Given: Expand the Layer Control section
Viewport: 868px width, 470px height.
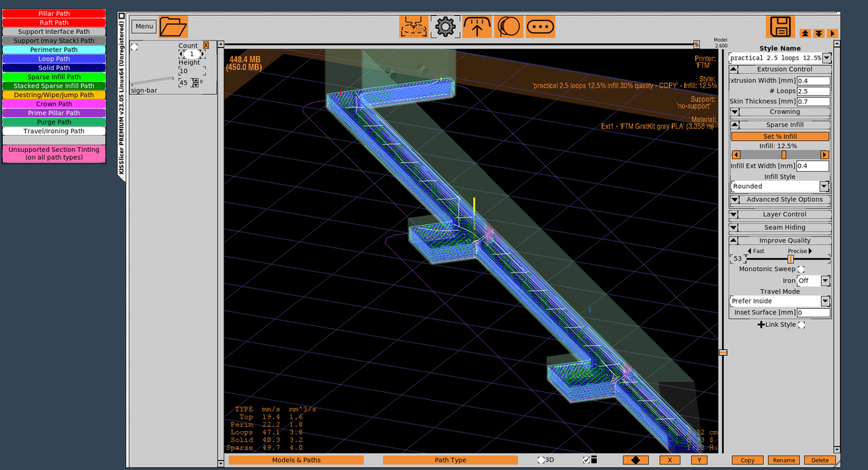Looking at the screenshot, I should pos(734,214).
